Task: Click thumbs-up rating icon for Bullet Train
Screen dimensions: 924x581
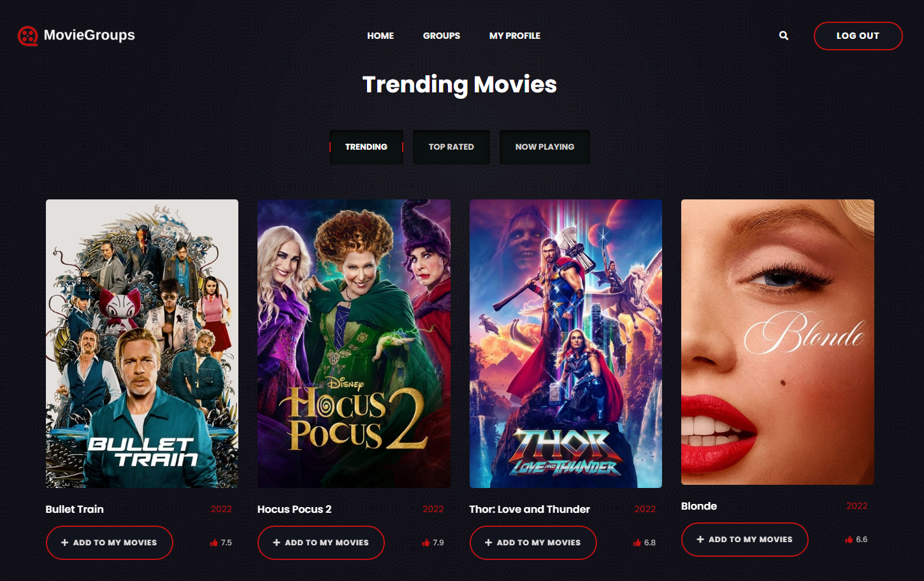Action: pyautogui.click(x=213, y=543)
